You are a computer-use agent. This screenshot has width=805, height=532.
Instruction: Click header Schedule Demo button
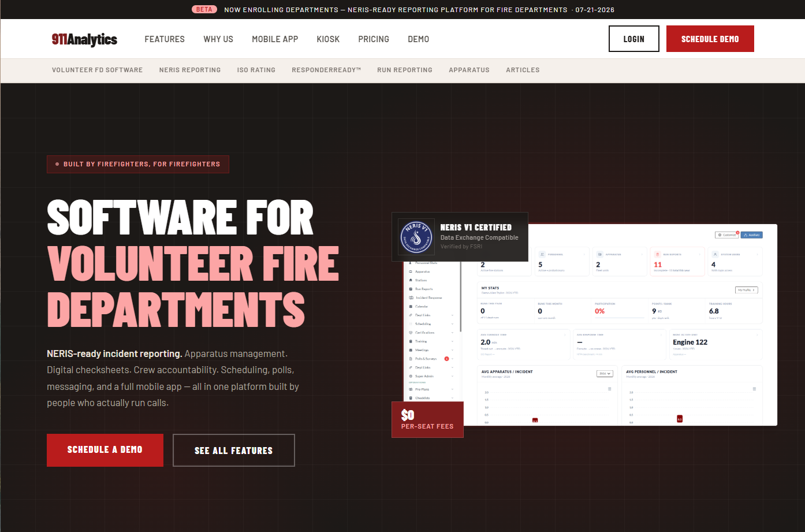click(710, 39)
